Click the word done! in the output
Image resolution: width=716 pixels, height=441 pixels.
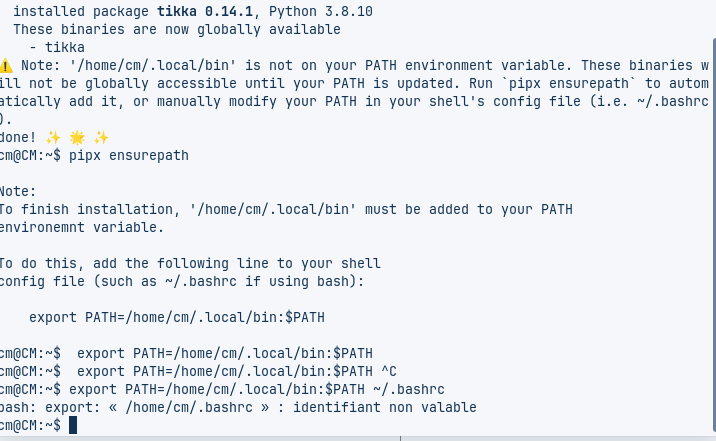pos(18,137)
